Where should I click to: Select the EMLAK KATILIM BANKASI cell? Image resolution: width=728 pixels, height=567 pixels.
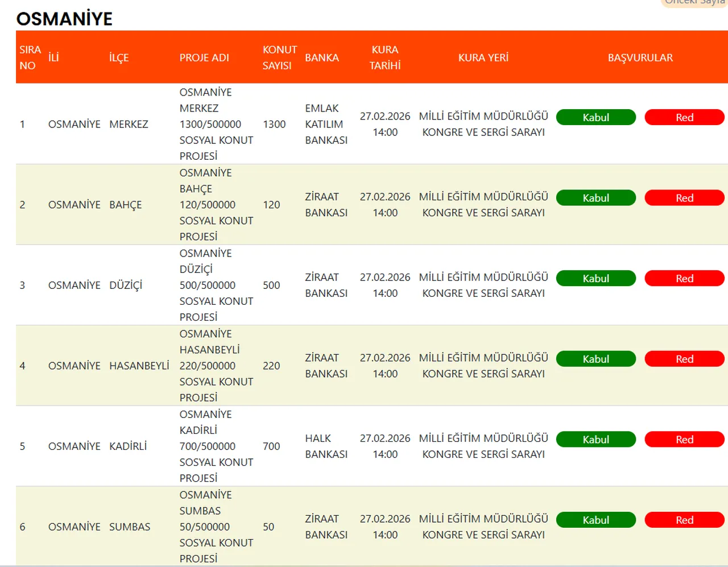point(326,124)
